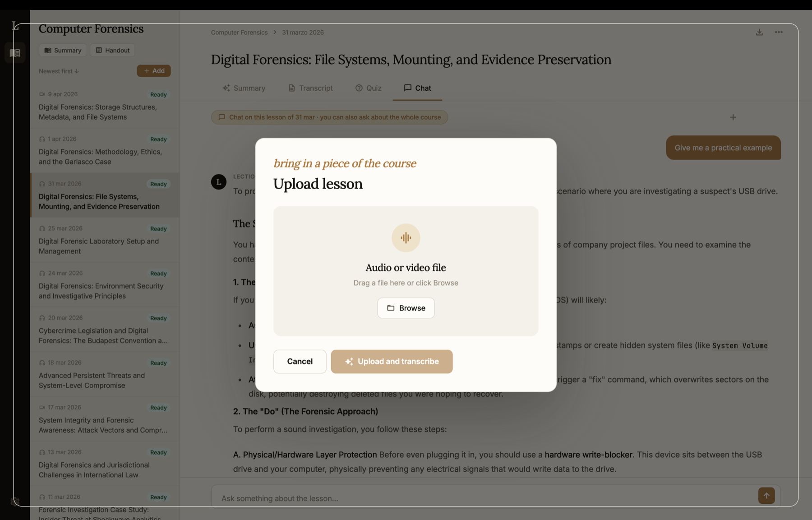Click the L logo at top left
Viewport: 812px width, 520px height.
[15, 26]
